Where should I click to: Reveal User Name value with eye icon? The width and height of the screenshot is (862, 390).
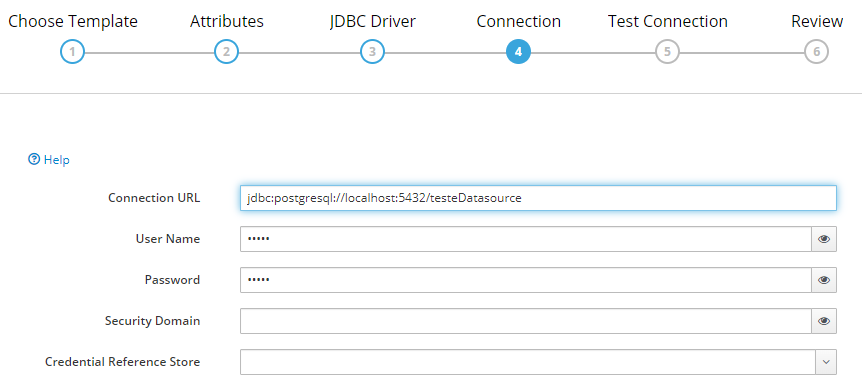[x=824, y=239]
